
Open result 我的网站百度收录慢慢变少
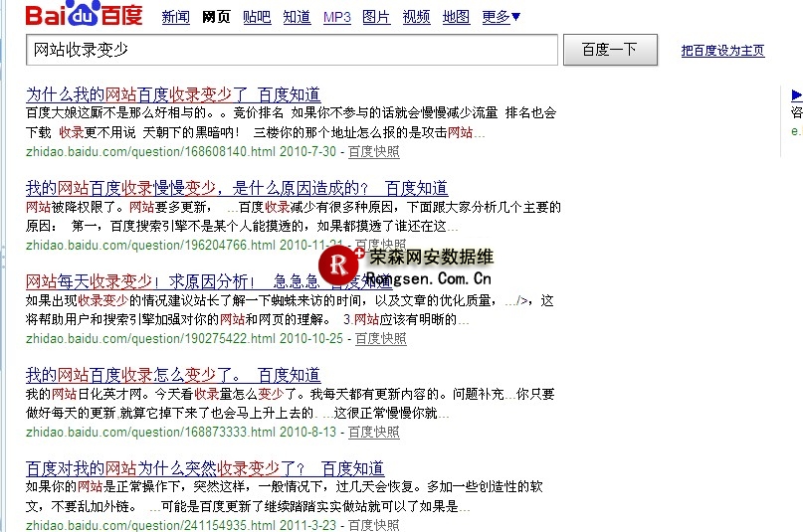(x=237, y=188)
